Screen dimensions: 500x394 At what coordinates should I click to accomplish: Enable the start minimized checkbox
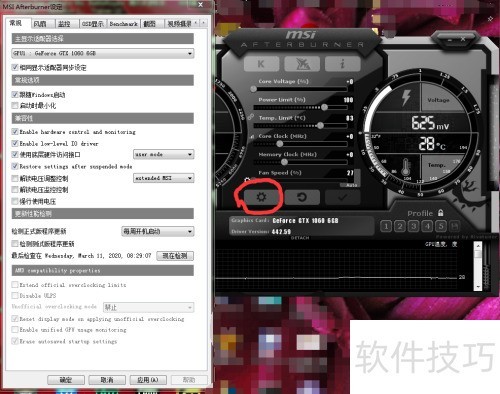pos(15,106)
